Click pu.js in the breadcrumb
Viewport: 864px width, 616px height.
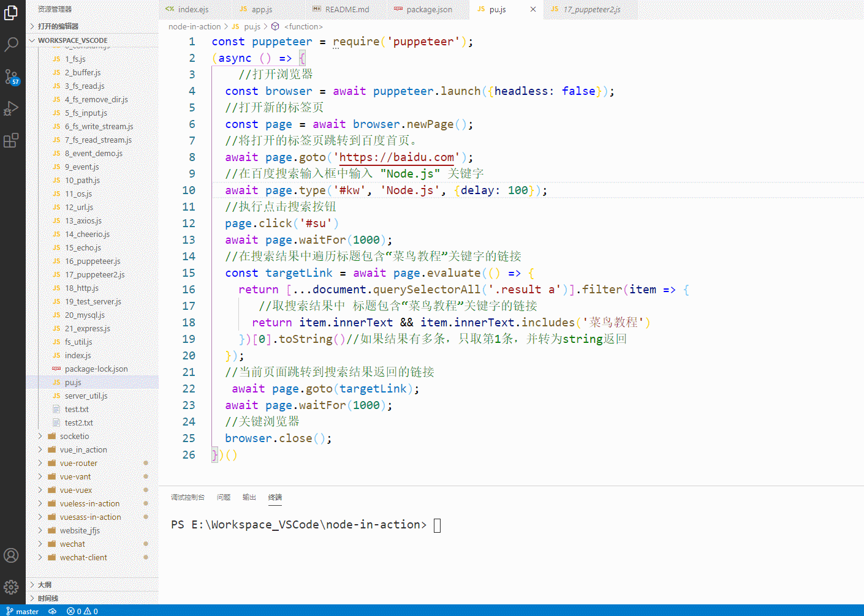click(252, 26)
